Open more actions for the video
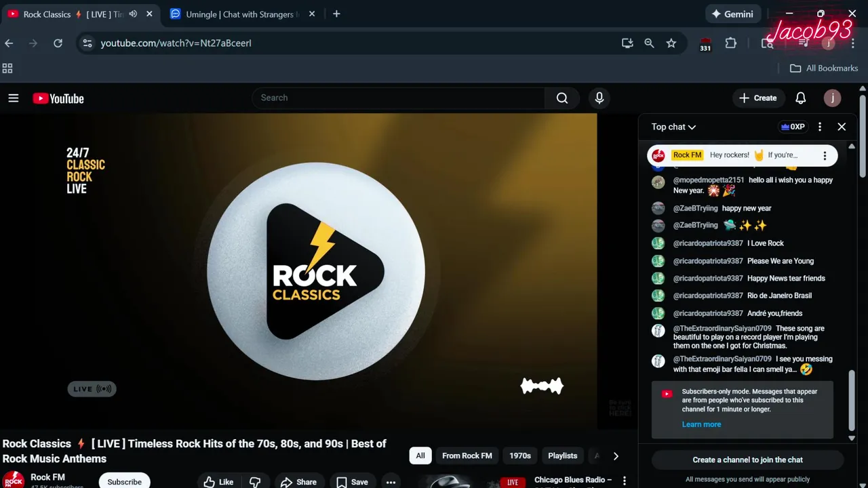The width and height of the screenshot is (868, 488). (x=391, y=482)
